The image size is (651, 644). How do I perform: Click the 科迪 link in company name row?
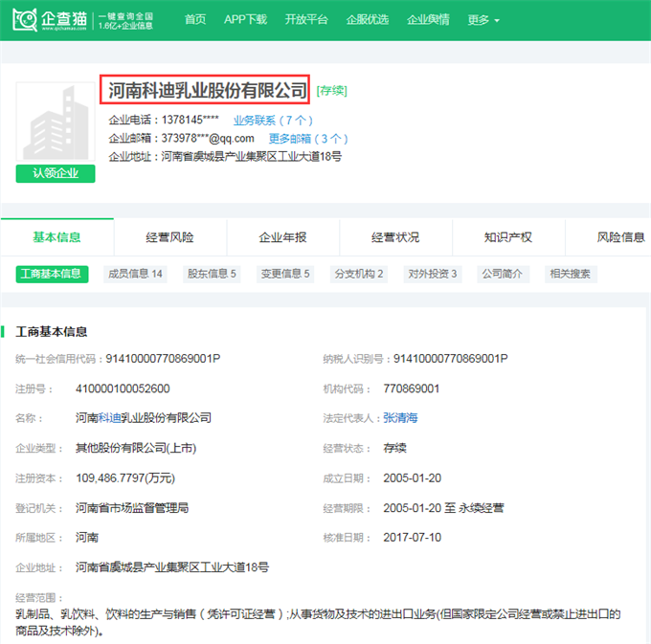click(109, 418)
